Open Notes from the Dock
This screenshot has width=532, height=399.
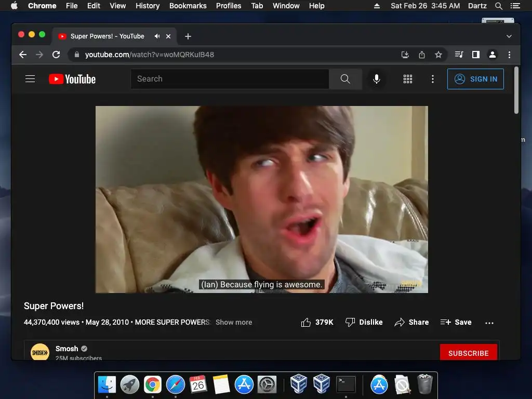pos(221,384)
